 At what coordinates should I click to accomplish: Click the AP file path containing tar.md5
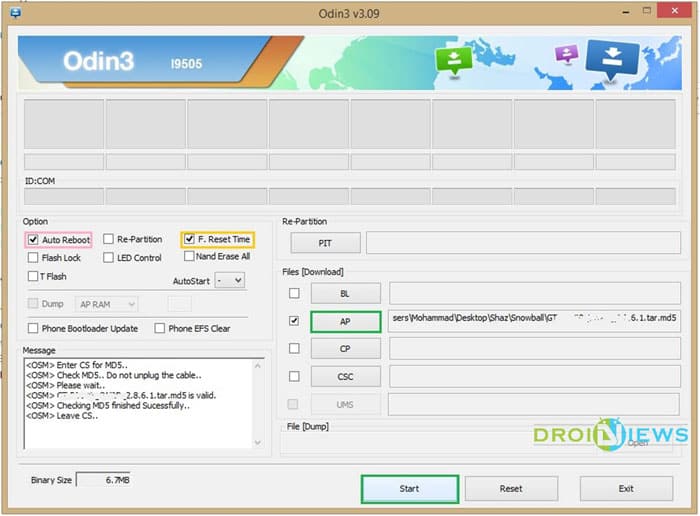pos(535,321)
